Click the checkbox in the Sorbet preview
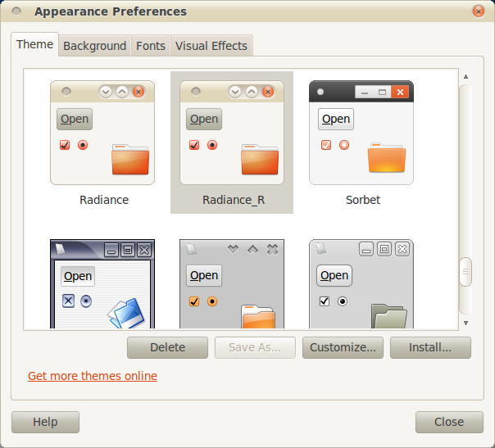 (326, 145)
